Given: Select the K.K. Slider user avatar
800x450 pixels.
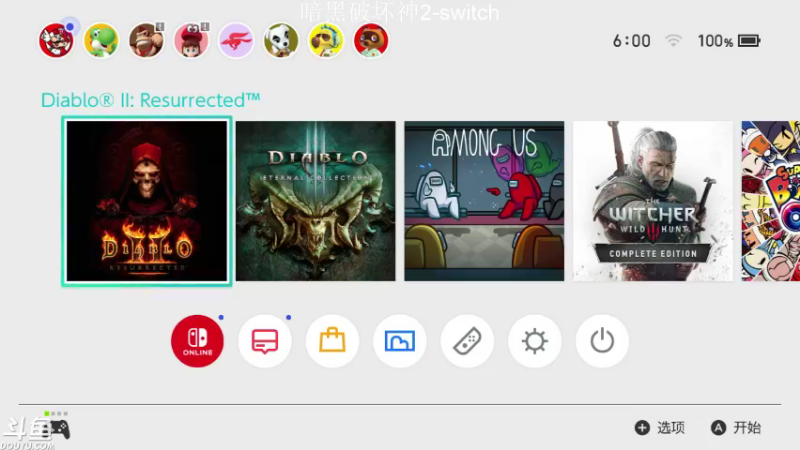Looking at the screenshot, I should [281, 40].
